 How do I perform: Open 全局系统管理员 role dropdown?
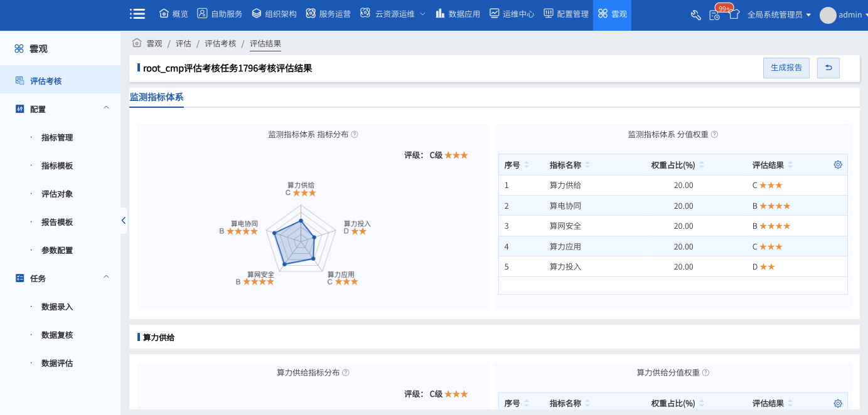coord(779,15)
